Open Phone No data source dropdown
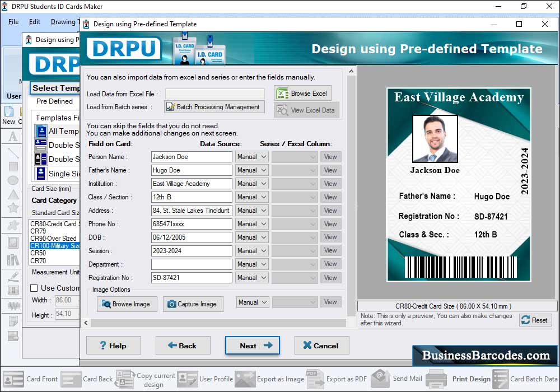Image resolution: width=560 pixels, height=392 pixels. 252,224
